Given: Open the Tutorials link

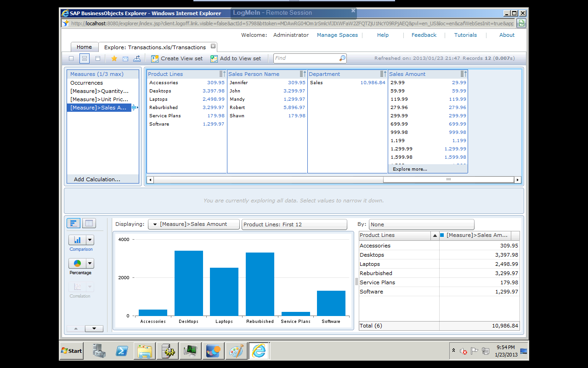Looking at the screenshot, I should click(x=465, y=35).
